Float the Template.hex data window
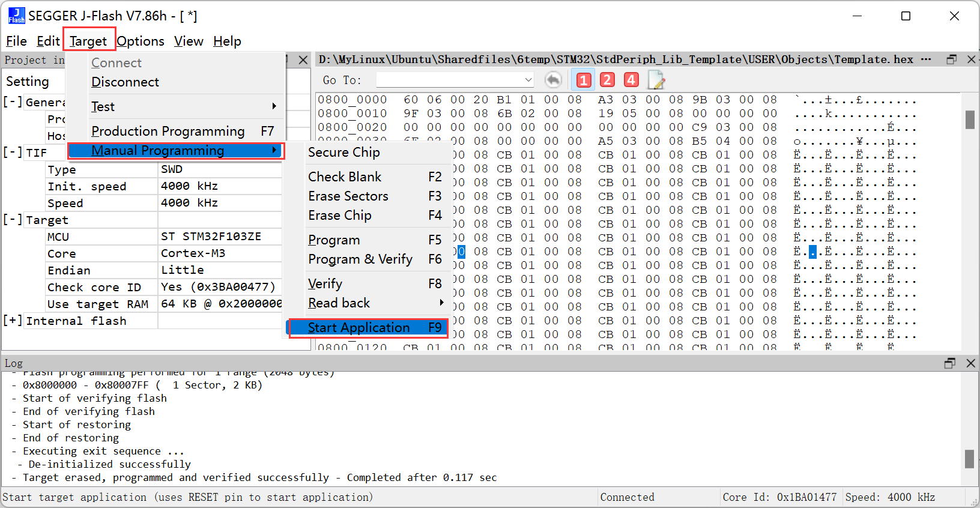 (951, 59)
